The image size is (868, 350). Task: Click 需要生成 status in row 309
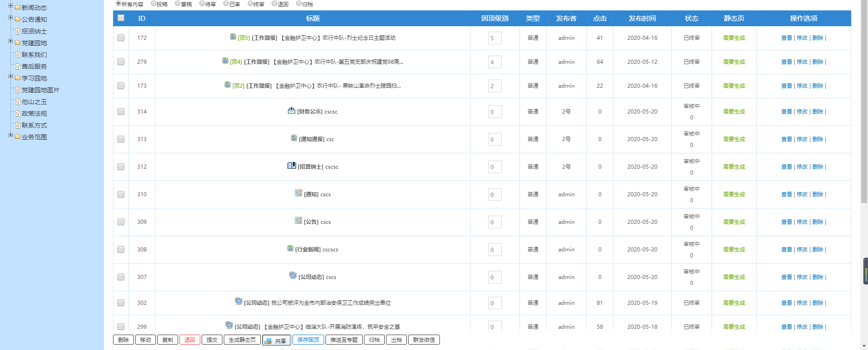point(734,222)
